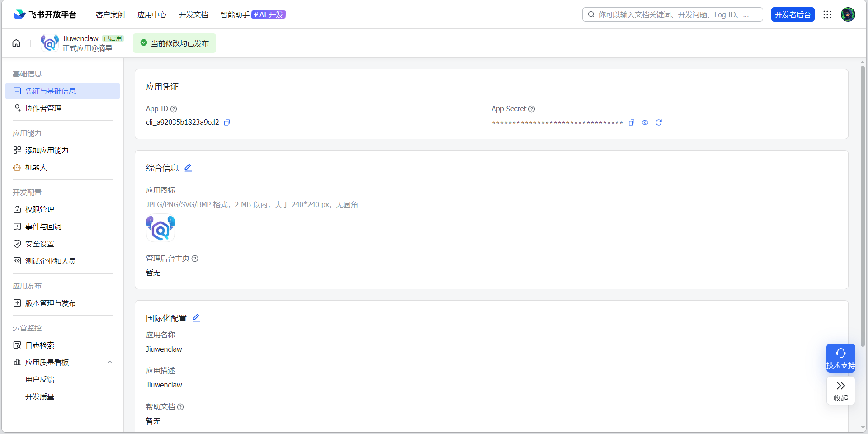This screenshot has width=868, height=434.
Task: Show help for App ID
Action: pos(174,109)
